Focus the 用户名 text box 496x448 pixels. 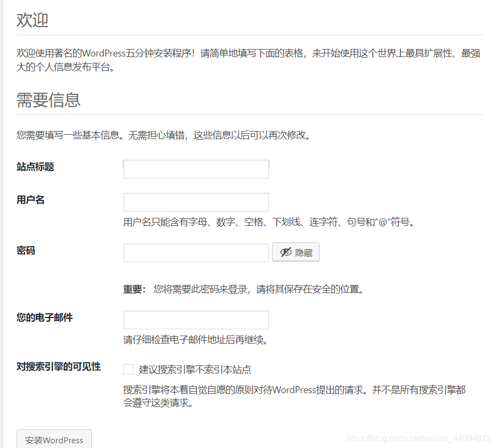coord(196,202)
